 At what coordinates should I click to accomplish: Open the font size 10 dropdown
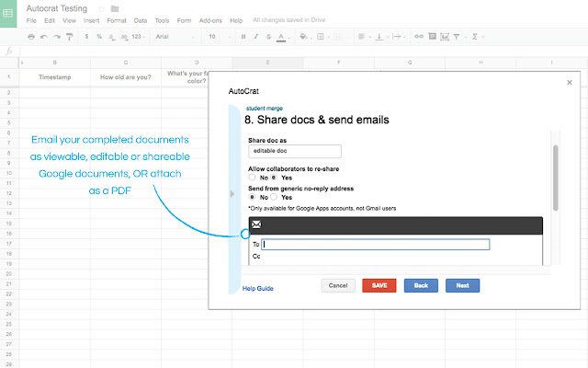point(220,37)
